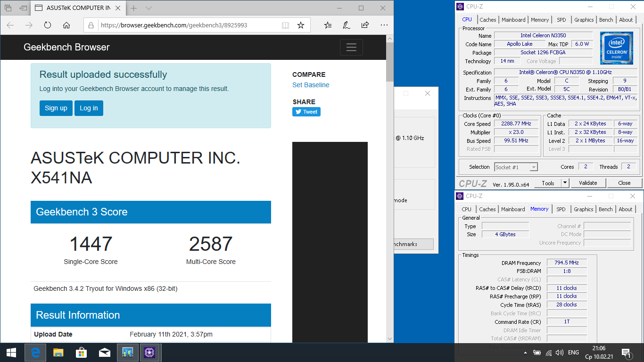Click the CPU-Z taskbar icon
The width and height of the screenshot is (644, 362).
click(x=150, y=352)
